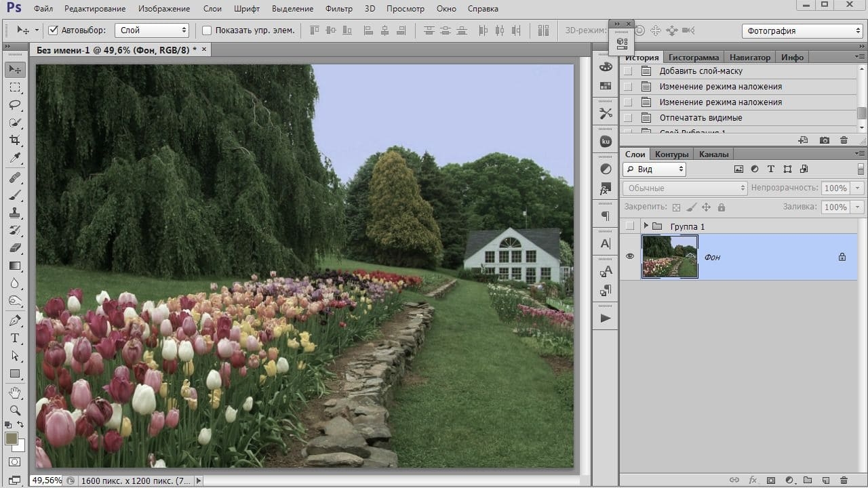Select the Brush tool
Viewport: 868px width, 488px height.
pos(15,195)
